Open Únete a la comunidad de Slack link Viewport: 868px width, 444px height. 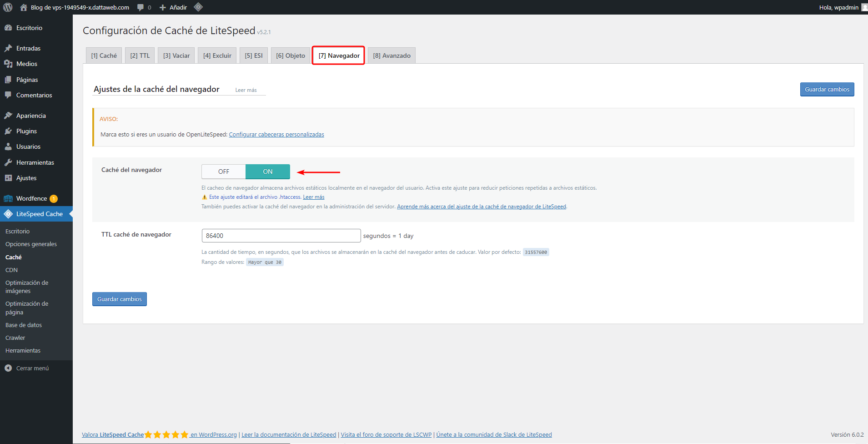(494, 434)
